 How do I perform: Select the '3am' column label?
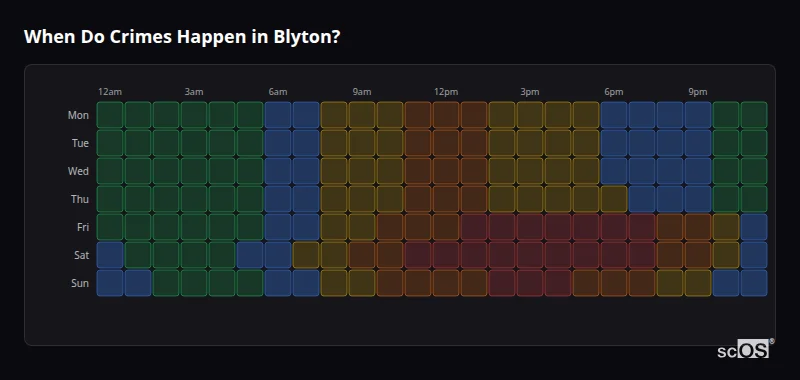click(x=194, y=92)
